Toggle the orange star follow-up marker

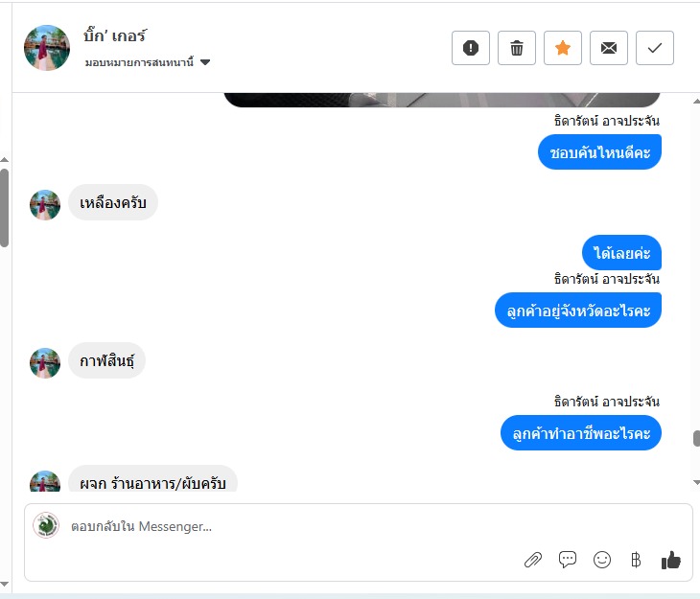563,48
